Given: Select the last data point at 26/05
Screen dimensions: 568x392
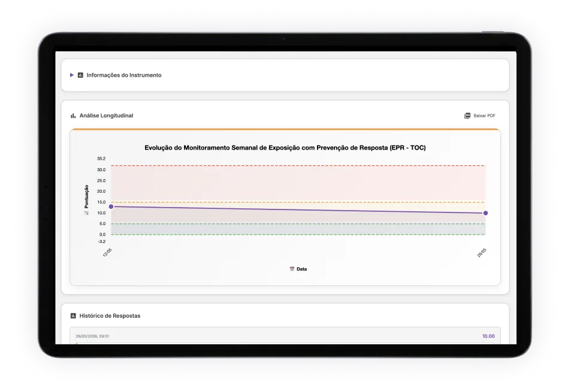Looking at the screenshot, I should pyautogui.click(x=486, y=213).
